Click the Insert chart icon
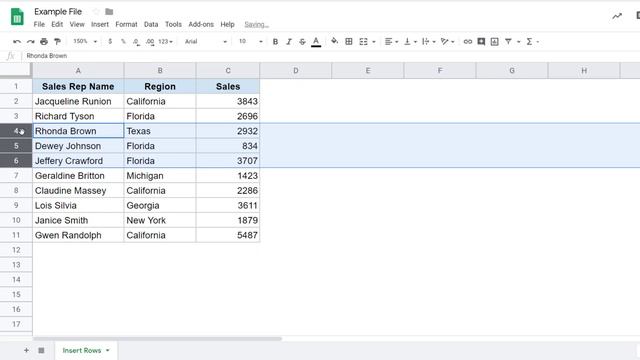Viewport: 640px width, 360px height. click(495, 42)
